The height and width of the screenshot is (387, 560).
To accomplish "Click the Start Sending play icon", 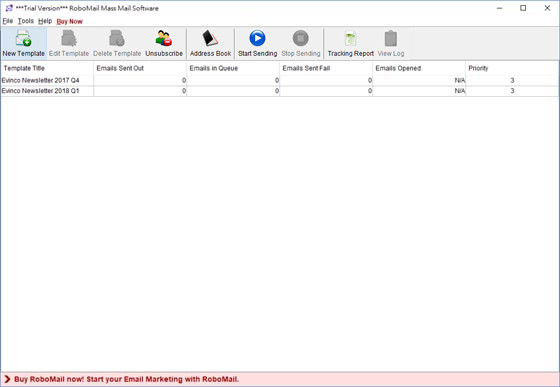I will pos(258,38).
